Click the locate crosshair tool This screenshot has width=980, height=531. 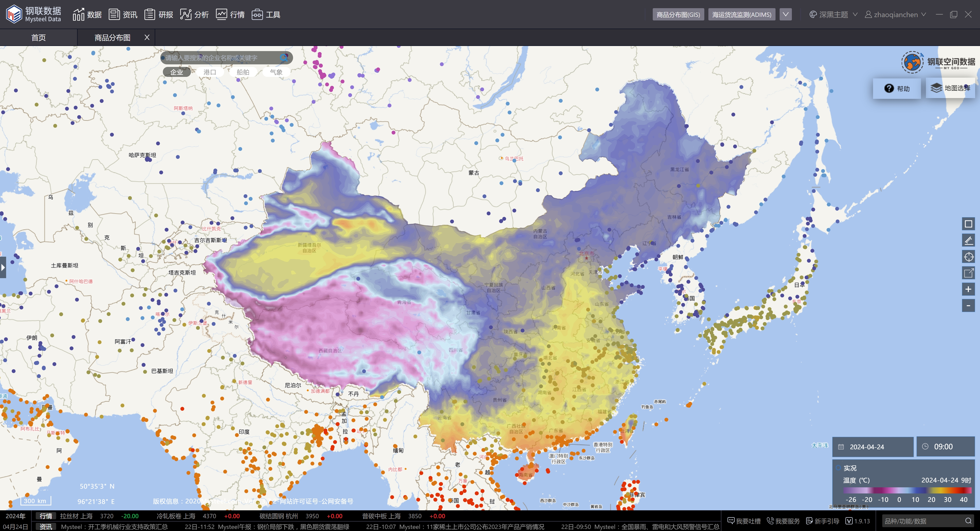[x=968, y=256]
